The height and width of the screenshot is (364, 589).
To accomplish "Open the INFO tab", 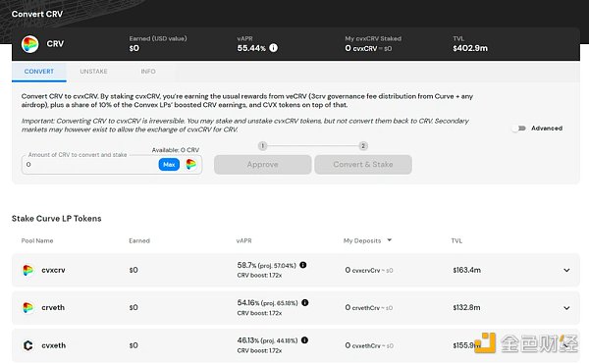I will coord(148,72).
